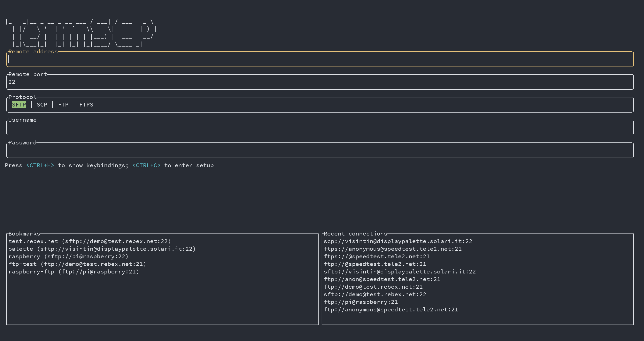644x341 pixels.
Task: Click the CTRL+H keybindings hint
Action: click(x=40, y=165)
